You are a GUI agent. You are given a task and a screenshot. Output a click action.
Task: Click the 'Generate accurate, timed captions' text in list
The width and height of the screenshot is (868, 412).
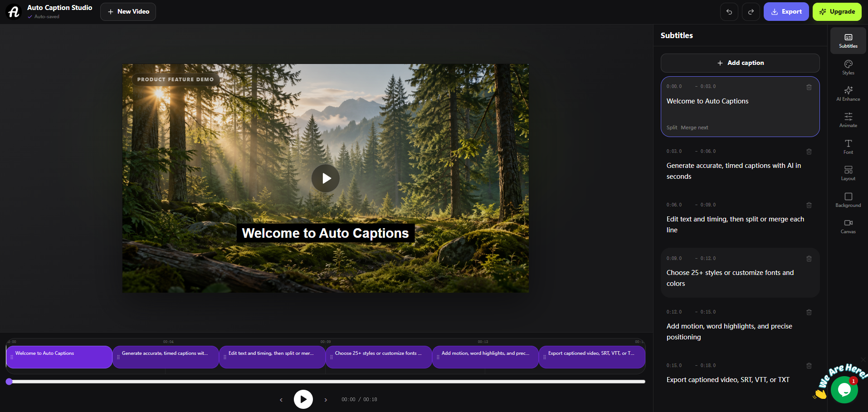pyautogui.click(x=734, y=171)
